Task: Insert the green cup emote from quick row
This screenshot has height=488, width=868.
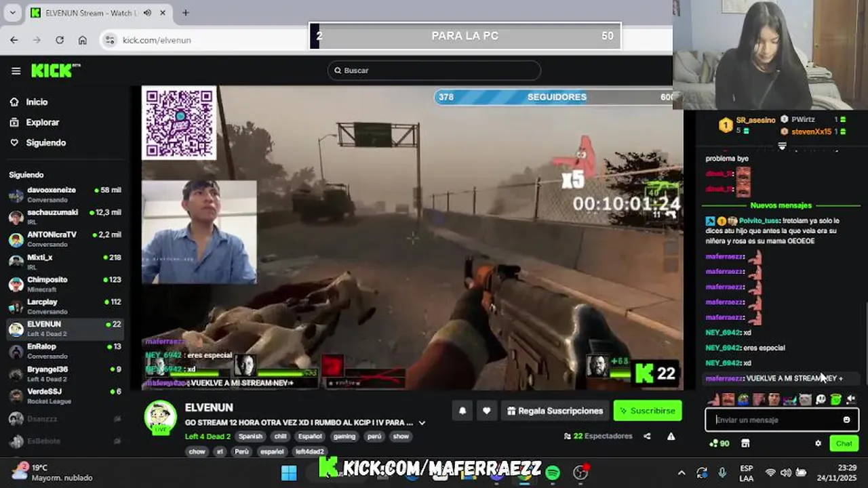Action: 835,399
